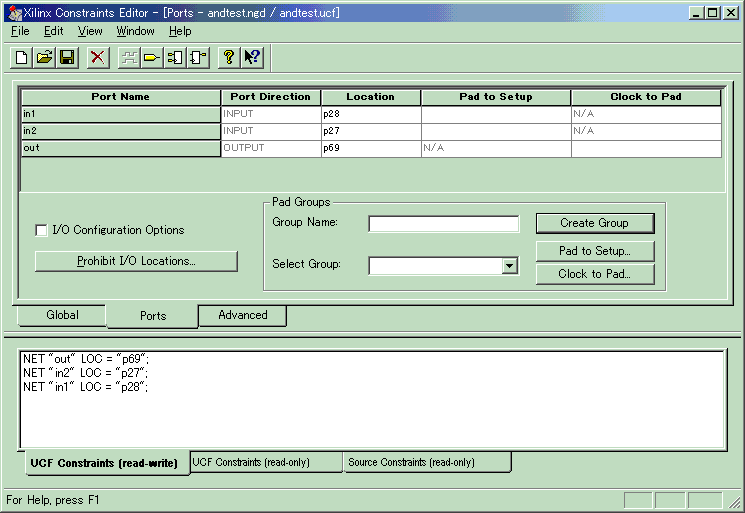Click the Port Direction column header
The width and height of the screenshot is (745, 513).
point(271,97)
